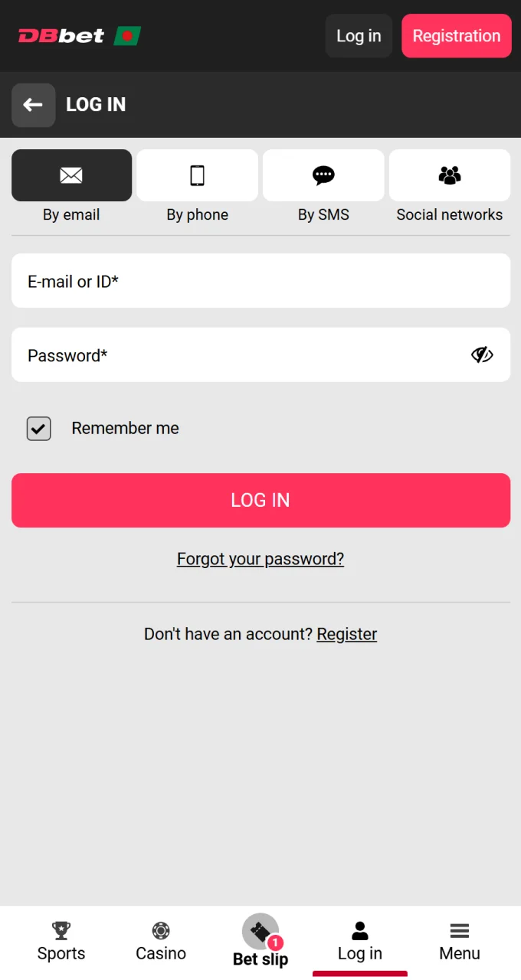Click the Log in person icon
Viewport: 521px width, 980px height.
coord(359,930)
